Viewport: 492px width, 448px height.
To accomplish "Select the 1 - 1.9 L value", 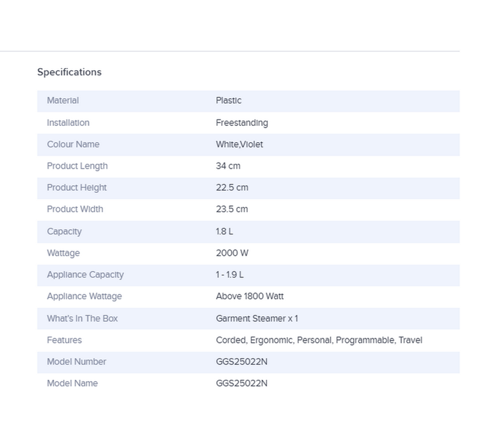I will [230, 275].
